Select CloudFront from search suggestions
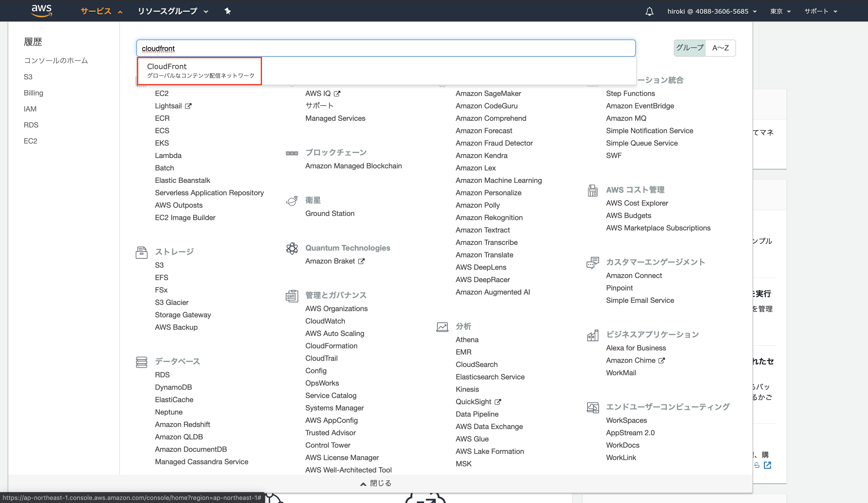The image size is (868, 503). (199, 71)
